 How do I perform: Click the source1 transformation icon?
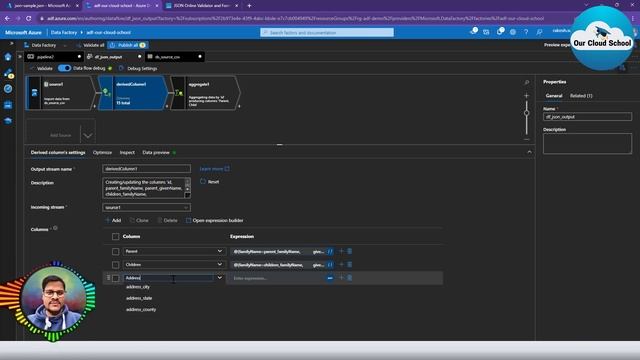coord(34,93)
